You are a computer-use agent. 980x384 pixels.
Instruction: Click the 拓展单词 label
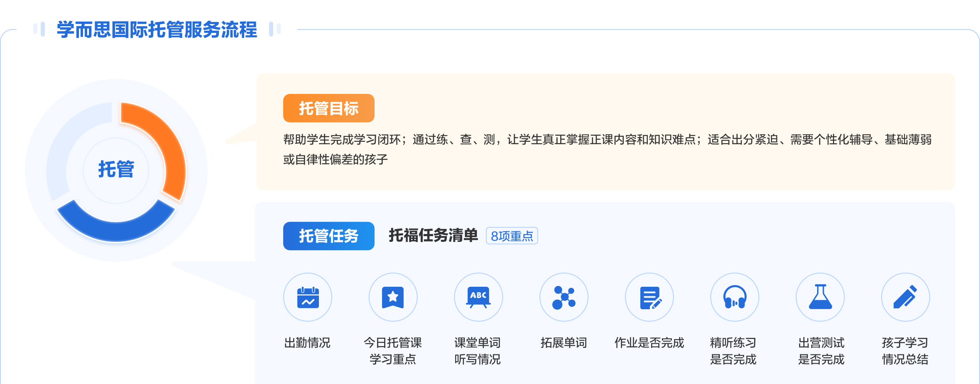tap(564, 342)
